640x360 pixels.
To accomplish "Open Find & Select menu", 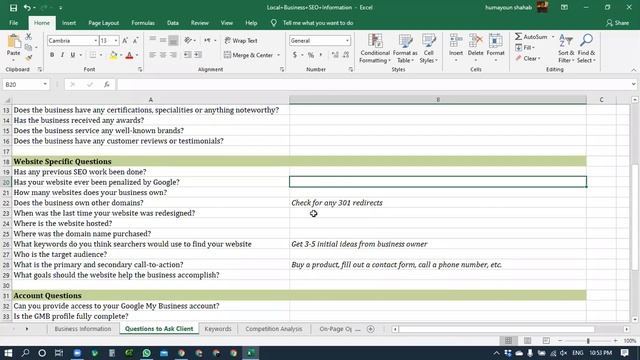I will 587,48.
